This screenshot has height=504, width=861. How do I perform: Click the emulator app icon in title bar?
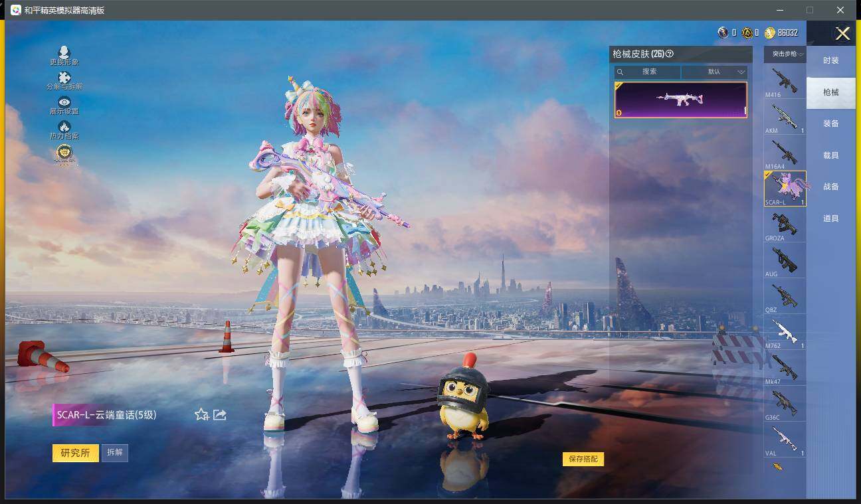point(15,10)
